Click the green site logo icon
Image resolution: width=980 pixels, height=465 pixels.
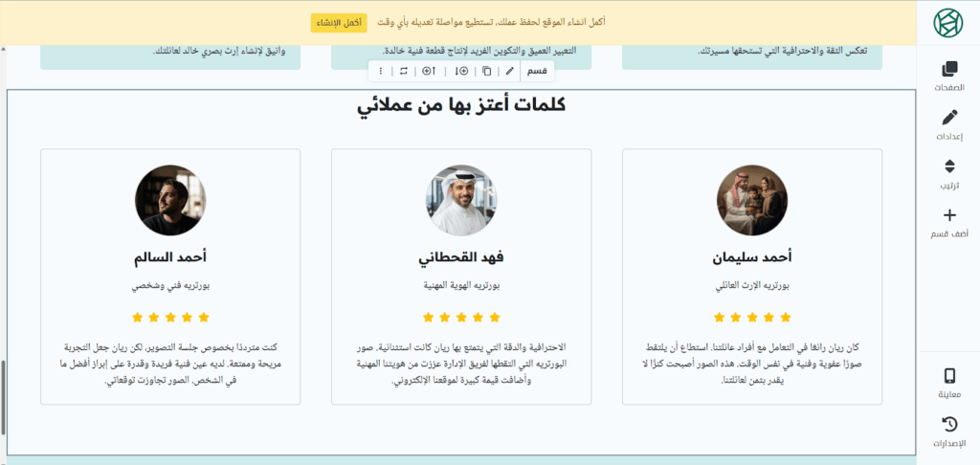948,22
